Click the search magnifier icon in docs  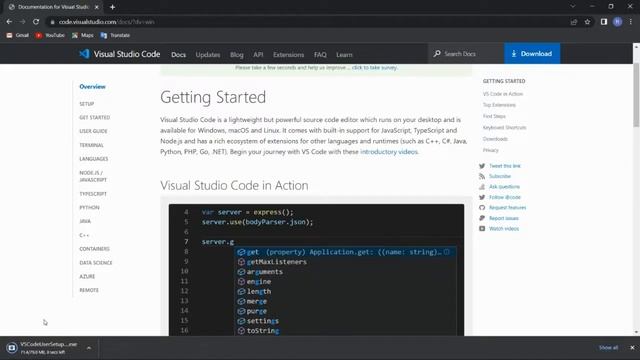click(x=437, y=53)
